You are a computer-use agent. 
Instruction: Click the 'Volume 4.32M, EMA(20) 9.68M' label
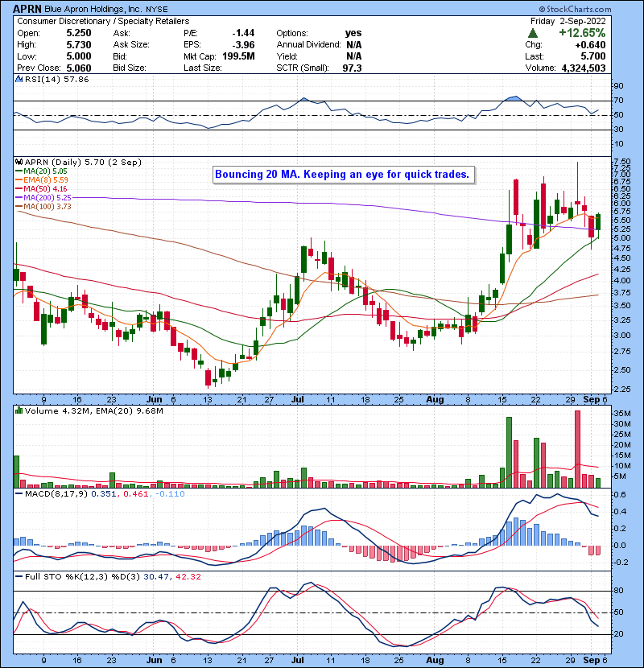(x=93, y=411)
